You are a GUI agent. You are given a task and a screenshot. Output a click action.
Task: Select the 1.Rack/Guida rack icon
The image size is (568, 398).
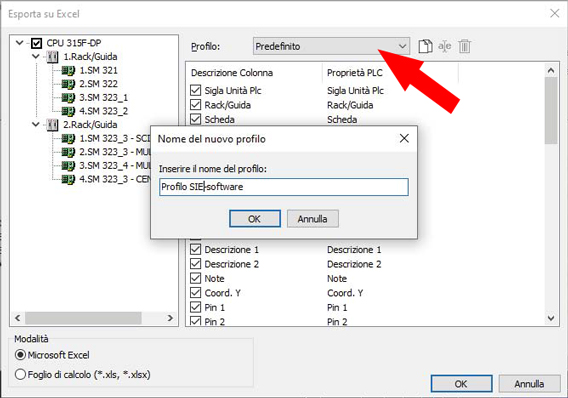click(x=53, y=56)
